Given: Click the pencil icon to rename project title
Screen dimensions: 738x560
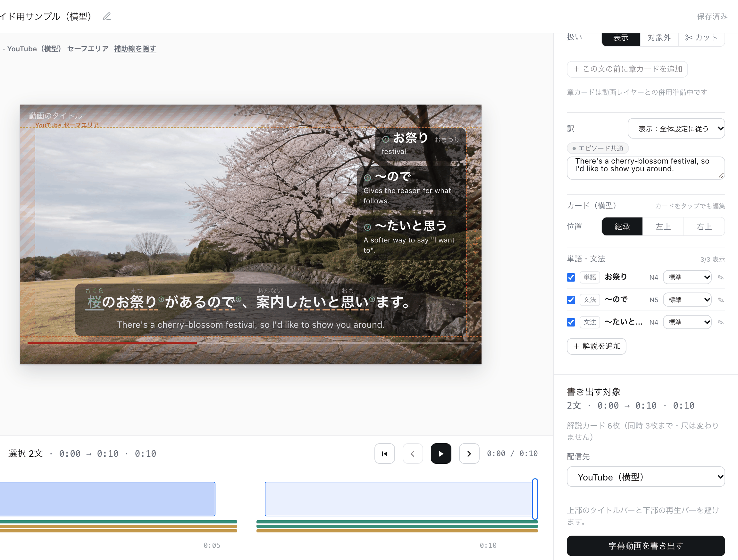Looking at the screenshot, I should coord(107,16).
